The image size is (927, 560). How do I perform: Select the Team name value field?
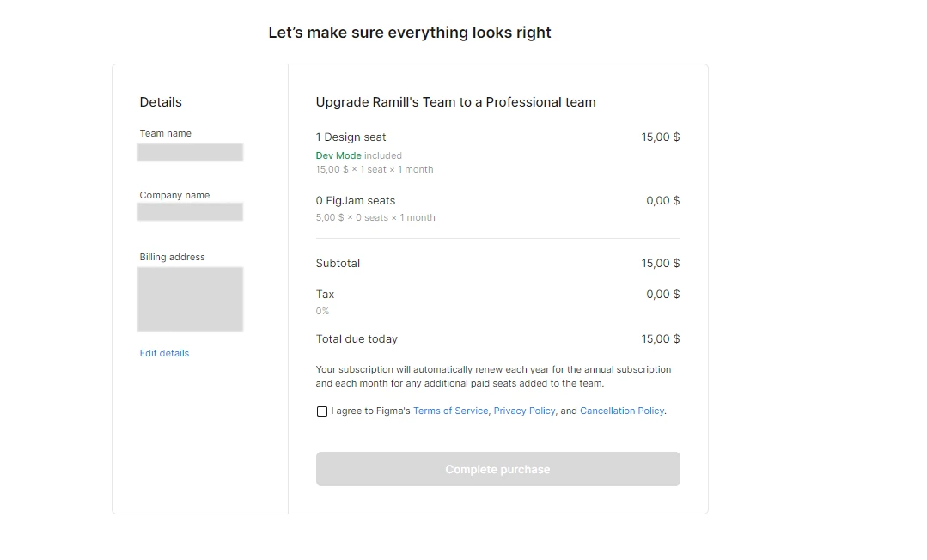coord(191,152)
